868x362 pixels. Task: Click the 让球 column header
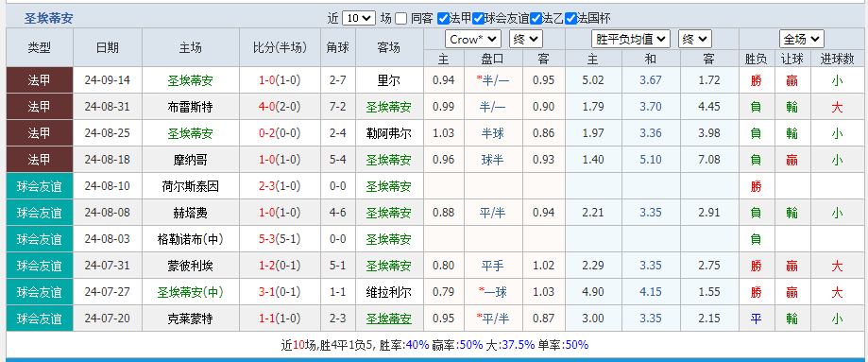point(792,59)
